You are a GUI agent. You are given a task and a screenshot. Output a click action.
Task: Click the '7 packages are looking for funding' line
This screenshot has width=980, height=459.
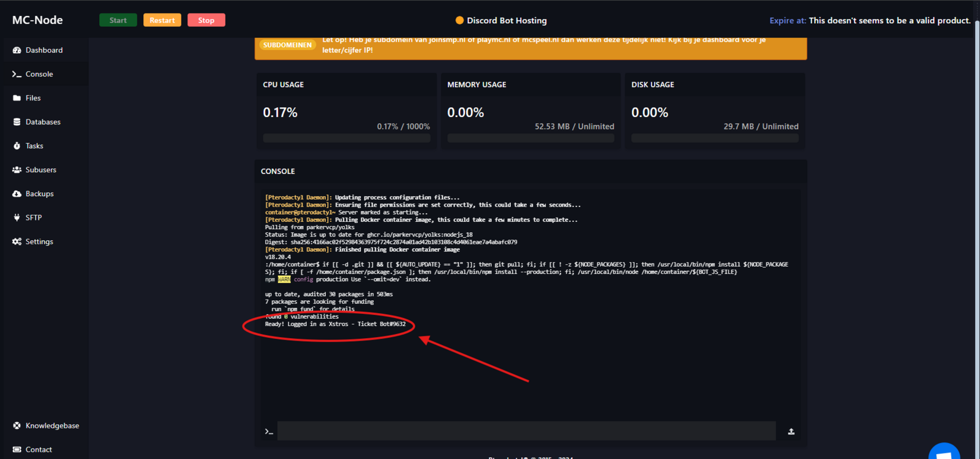tap(319, 302)
